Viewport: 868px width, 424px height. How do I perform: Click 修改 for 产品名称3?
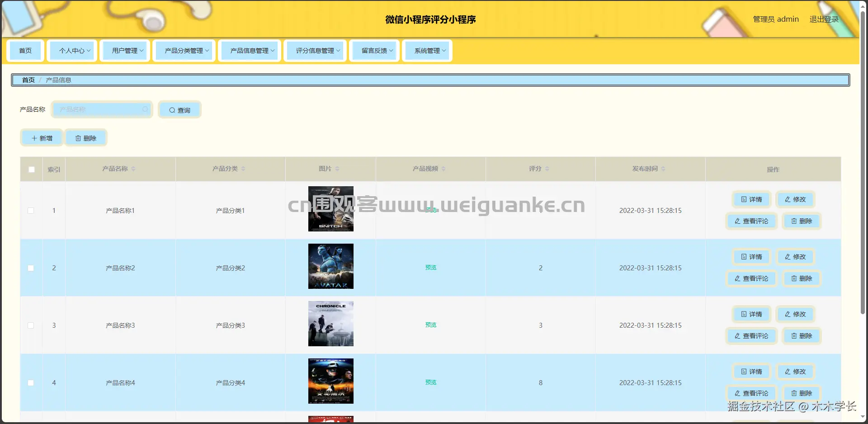795,314
